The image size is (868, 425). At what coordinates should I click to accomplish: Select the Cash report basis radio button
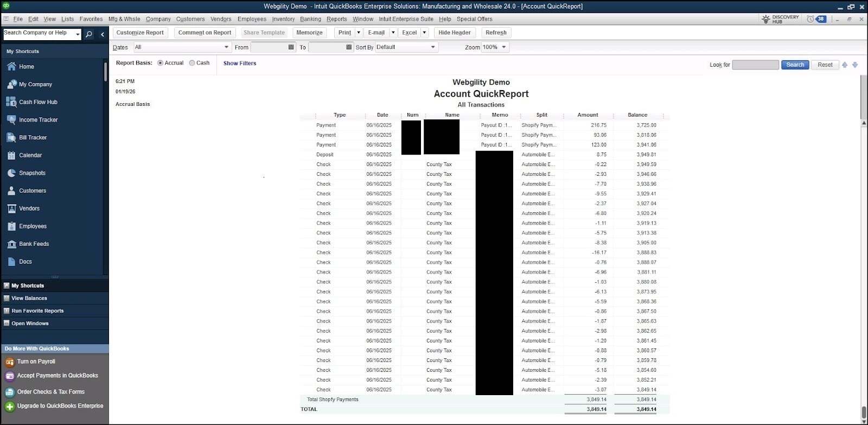tap(192, 63)
